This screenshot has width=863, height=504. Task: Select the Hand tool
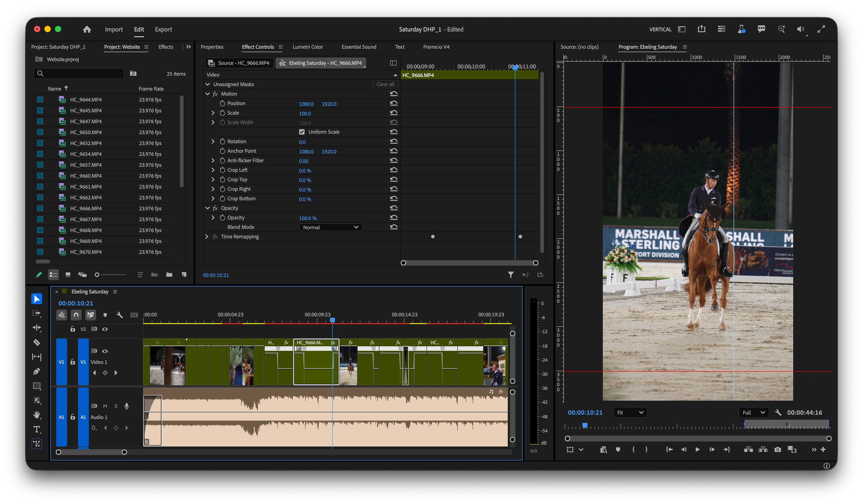(37, 415)
